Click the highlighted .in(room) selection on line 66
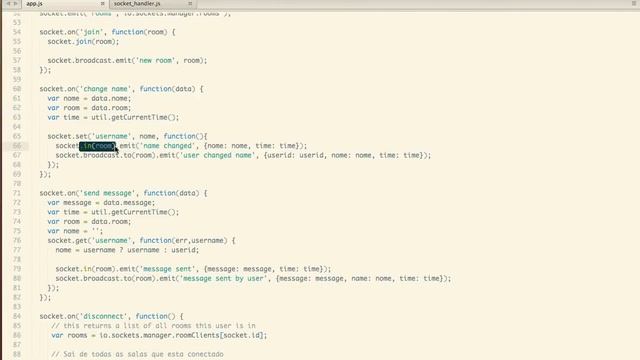The width and height of the screenshot is (640, 360). click(98, 146)
